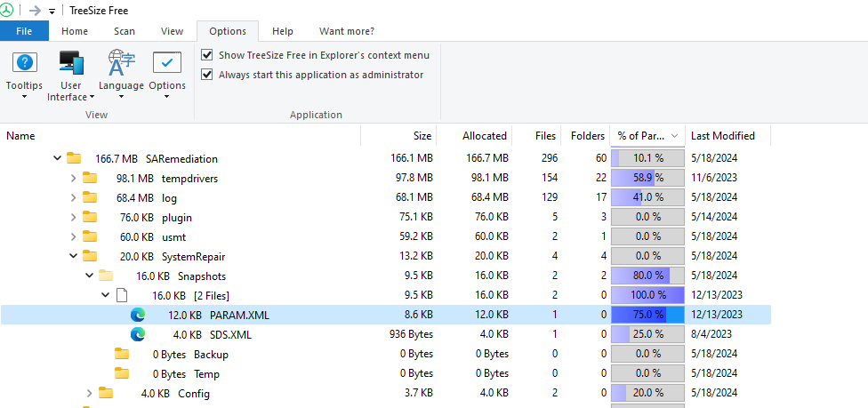Image resolution: width=868 pixels, height=408 pixels.
Task: Click the 936 Bytes size cell
Action: [411, 334]
